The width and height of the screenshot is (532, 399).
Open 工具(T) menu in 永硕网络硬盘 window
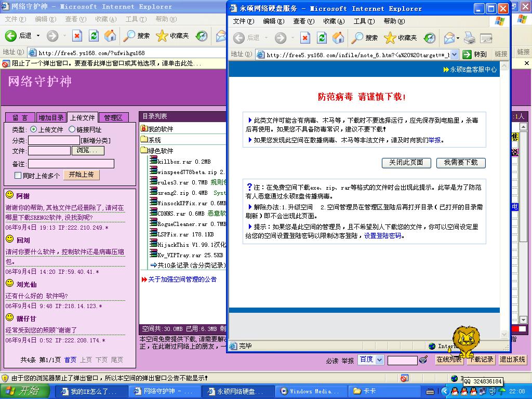coord(364,21)
